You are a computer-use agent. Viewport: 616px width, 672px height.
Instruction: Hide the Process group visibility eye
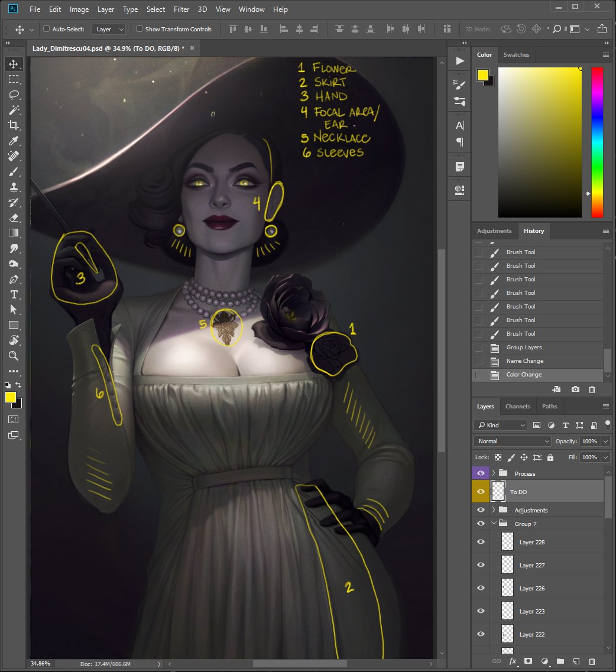(x=481, y=473)
